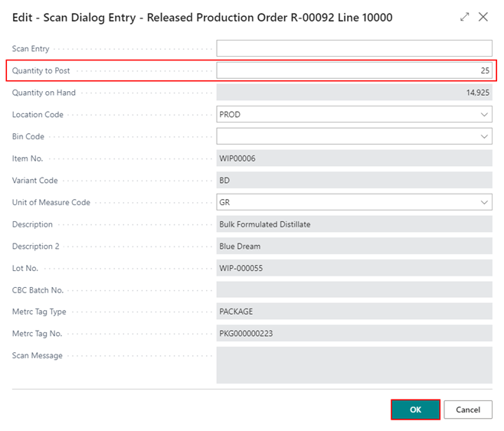Click the Scan Entry input field
The height and width of the screenshot is (431, 504).
click(x=354, y=49)
